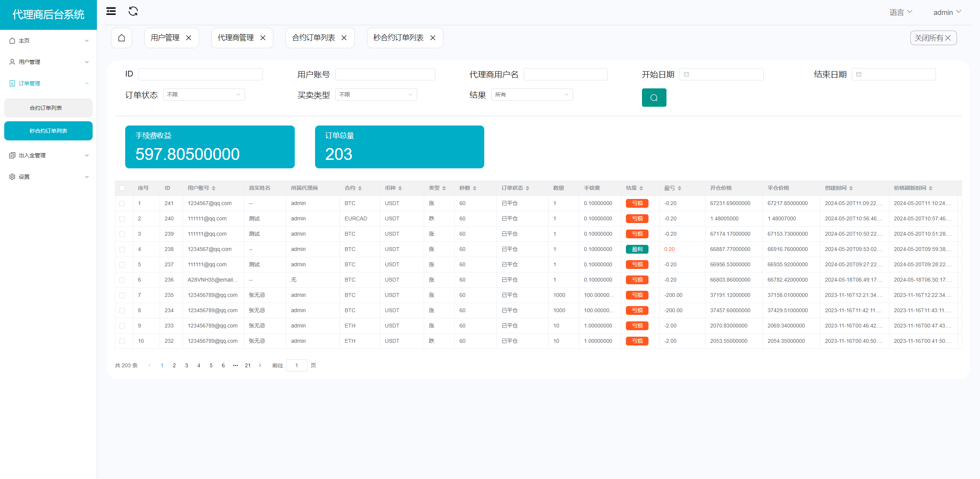Click the sidebar collapse menu icon
980x479 pixels.
tap(111, 11)
